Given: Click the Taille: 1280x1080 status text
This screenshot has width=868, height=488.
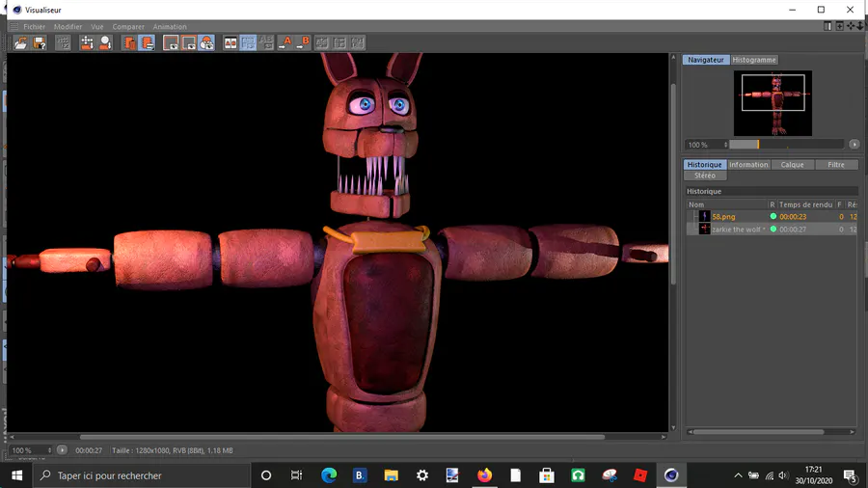Looking at the screenshot, I should click(173, 450).
